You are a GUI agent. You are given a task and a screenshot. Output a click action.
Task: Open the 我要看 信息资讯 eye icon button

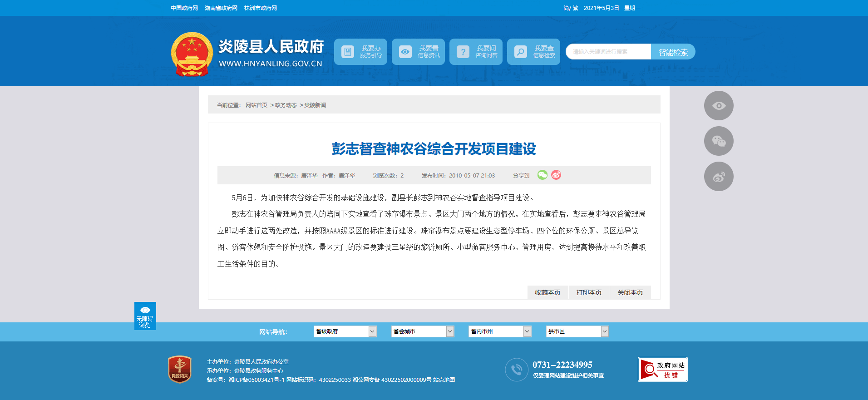tap(418, 52)
